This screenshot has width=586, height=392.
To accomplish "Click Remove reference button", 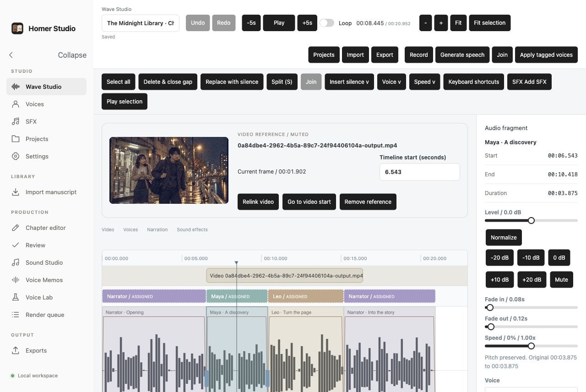I will (368, 202).
